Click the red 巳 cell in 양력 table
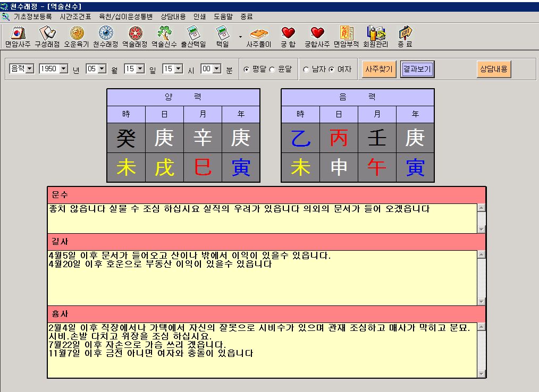The image size is (539, 392). tap(203, 167)
